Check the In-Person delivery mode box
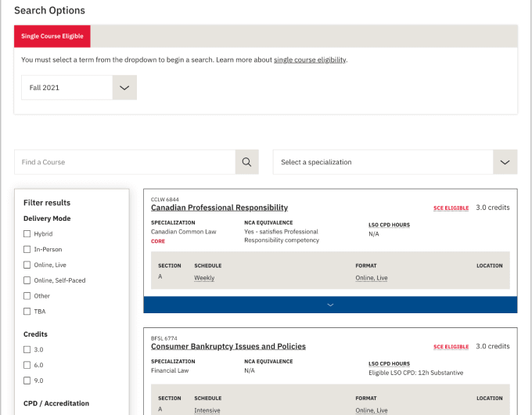 27,249
